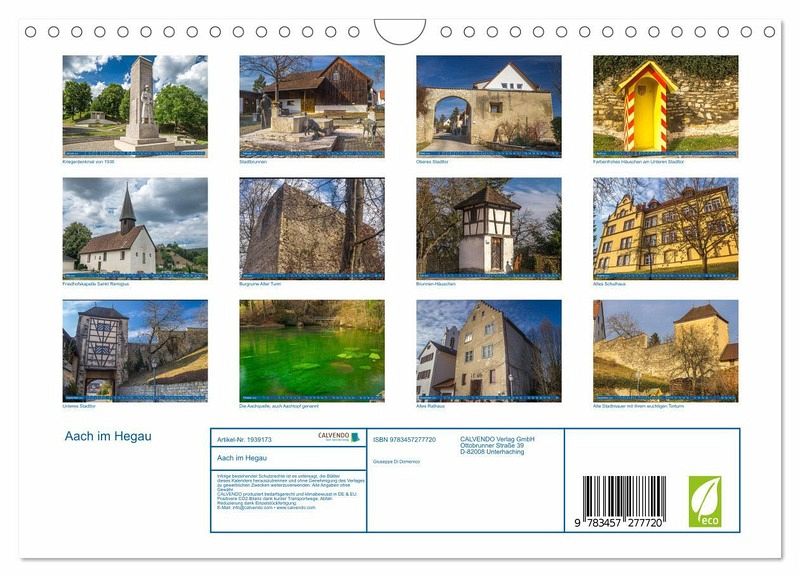
Task: Open the Kriegerdenkmal von 1930 photo
Action: pyautogui.click(x=135, y=104)
